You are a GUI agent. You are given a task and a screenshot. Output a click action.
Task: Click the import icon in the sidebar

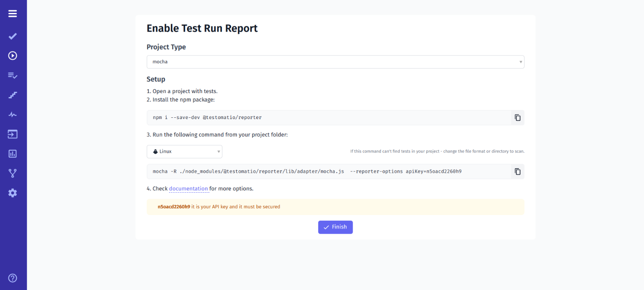13,134
